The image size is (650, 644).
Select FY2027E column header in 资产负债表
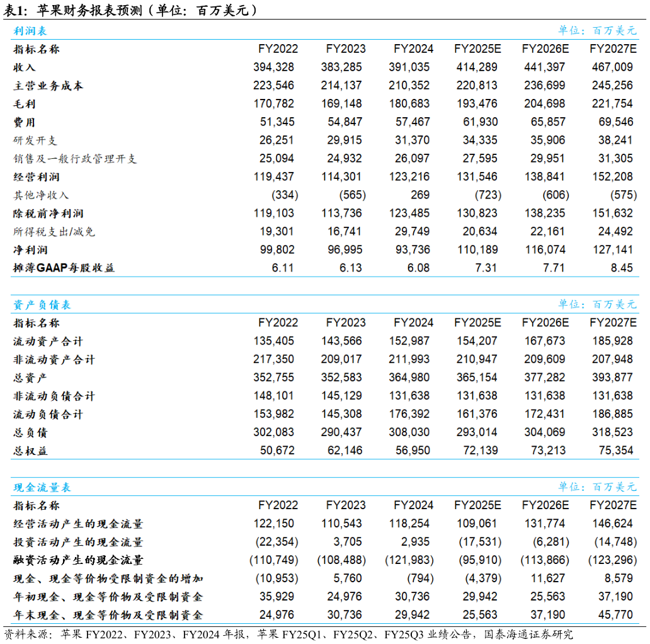pos(612,323)
